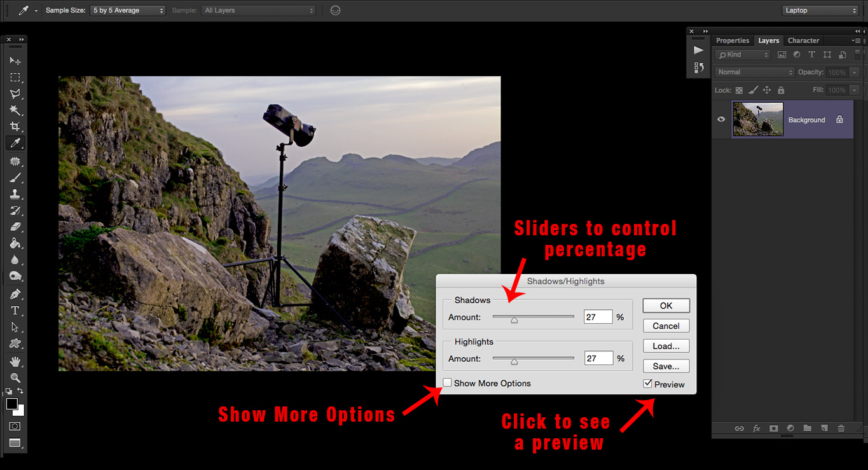Open the Layers panel flyout menu
Viewport: 868px width, 470px height.
857,41
